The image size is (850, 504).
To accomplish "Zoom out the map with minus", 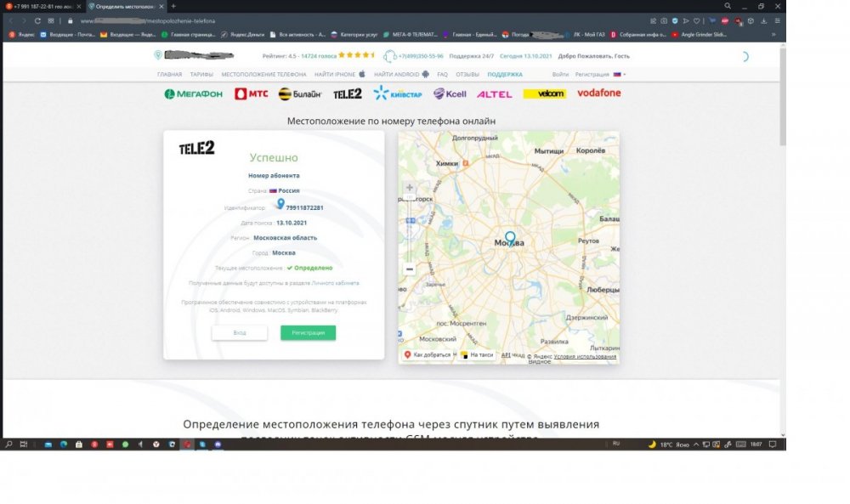I will [x=410, y=269].
